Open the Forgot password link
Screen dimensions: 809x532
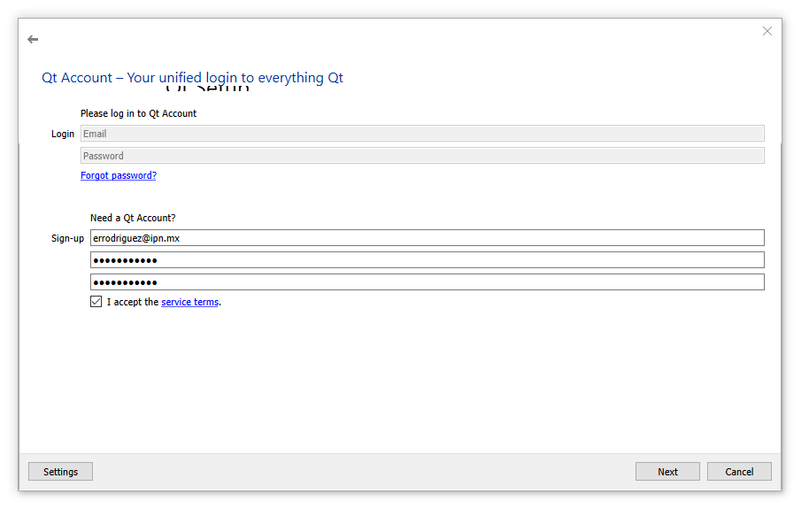[x=118, y=175]
